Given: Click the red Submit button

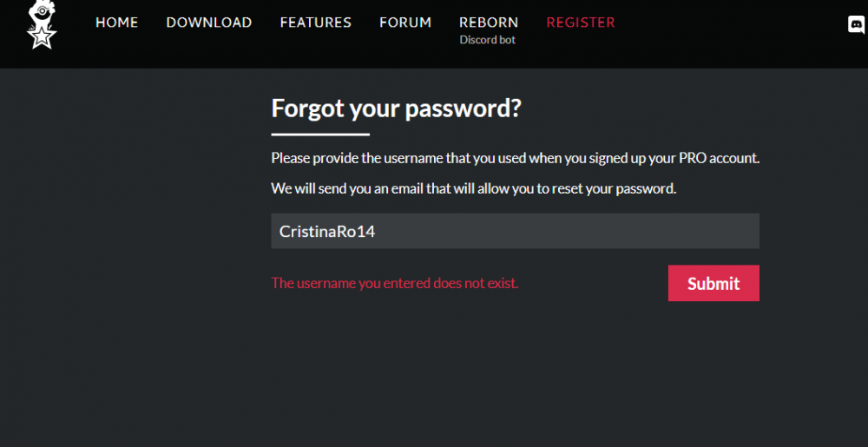Looking at the screenshot, I should click(713, 283).
